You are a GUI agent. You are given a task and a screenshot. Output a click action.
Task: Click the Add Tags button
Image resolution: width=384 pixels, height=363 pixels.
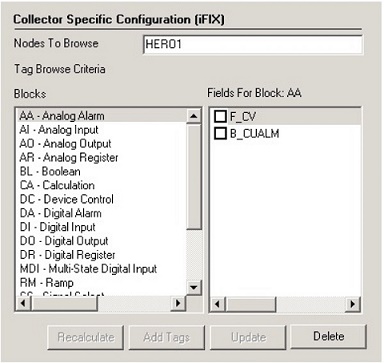pyautogui.click(x=167, y=337)
